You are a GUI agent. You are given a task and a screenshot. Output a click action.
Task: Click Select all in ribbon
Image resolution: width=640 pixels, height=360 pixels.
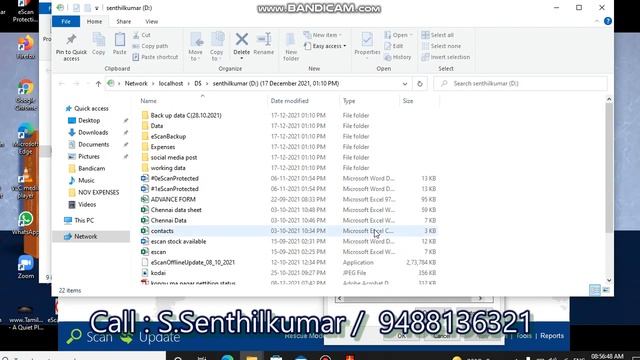tap(438, 35)
